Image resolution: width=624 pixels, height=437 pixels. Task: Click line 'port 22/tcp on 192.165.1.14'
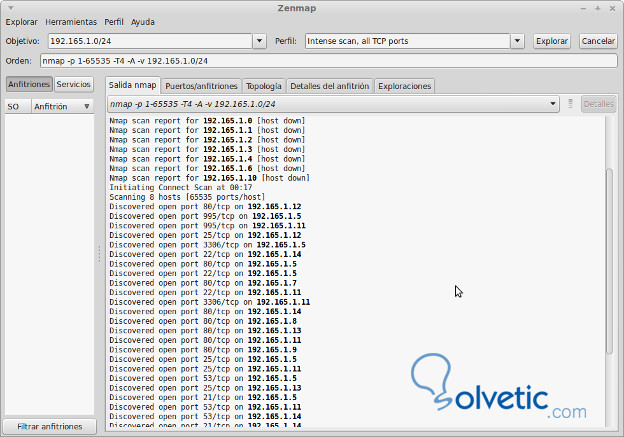[205, 254]
